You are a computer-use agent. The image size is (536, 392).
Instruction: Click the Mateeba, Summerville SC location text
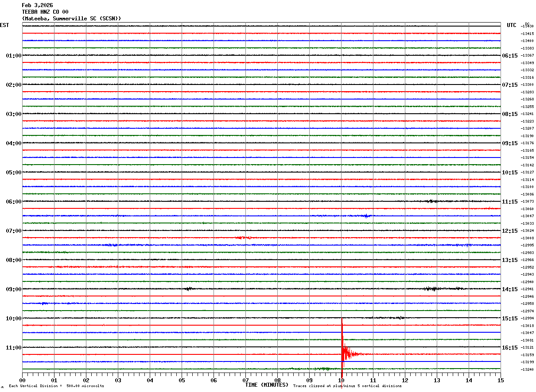(x=71, y=19)
